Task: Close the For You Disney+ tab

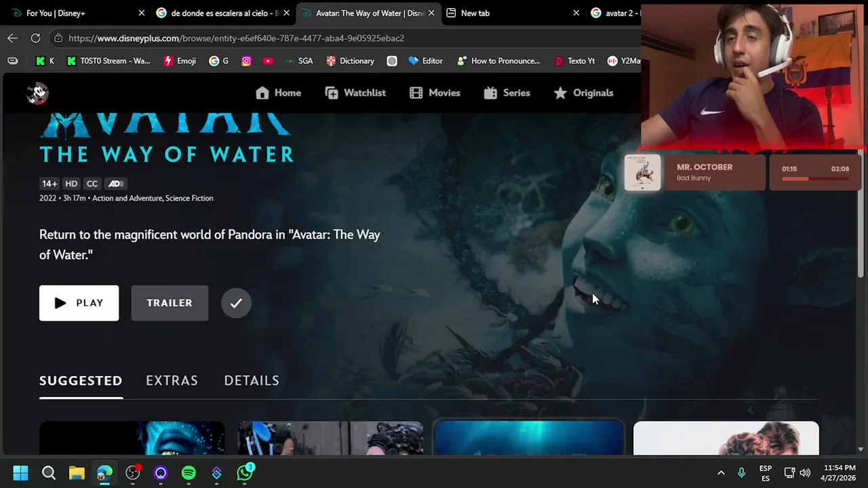Action: (142, 13)
